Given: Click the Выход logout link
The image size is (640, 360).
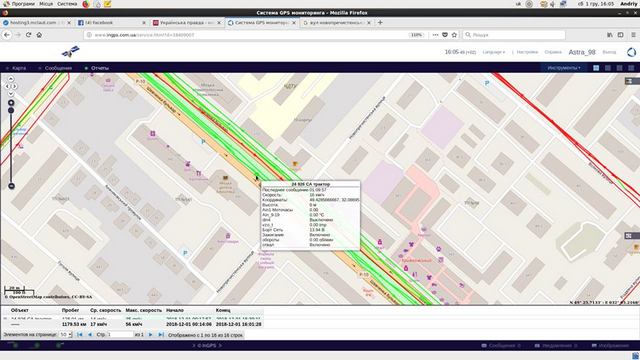Looking at the screenshot, I should (609, 52).
